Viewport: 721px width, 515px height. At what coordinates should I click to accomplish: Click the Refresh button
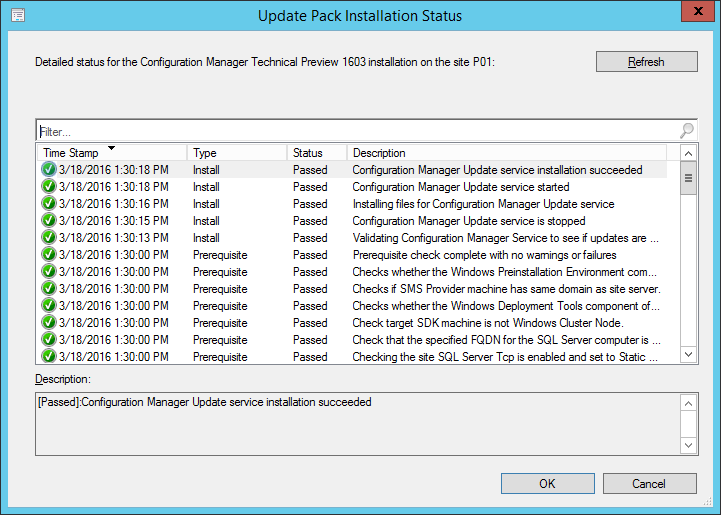tap(647, 62)
